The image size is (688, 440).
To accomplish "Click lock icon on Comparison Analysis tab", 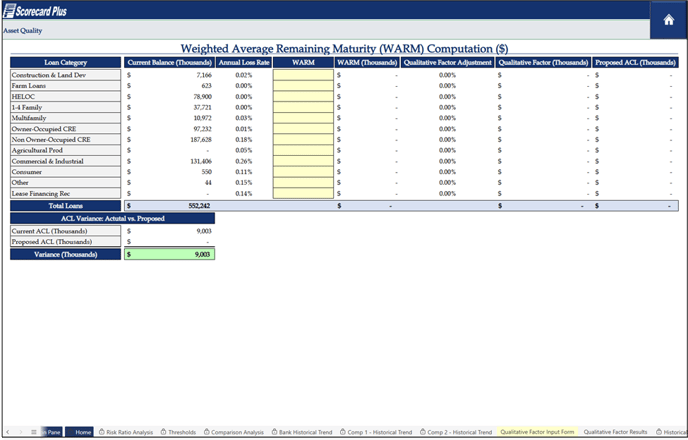I will pyautogui.click(x=207, y=432).
